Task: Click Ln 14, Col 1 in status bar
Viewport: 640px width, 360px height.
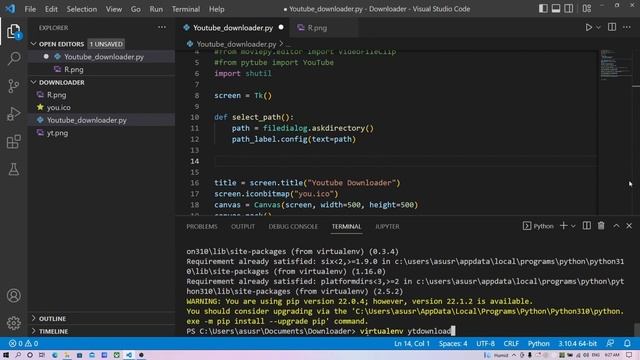Action: point(411,344)
